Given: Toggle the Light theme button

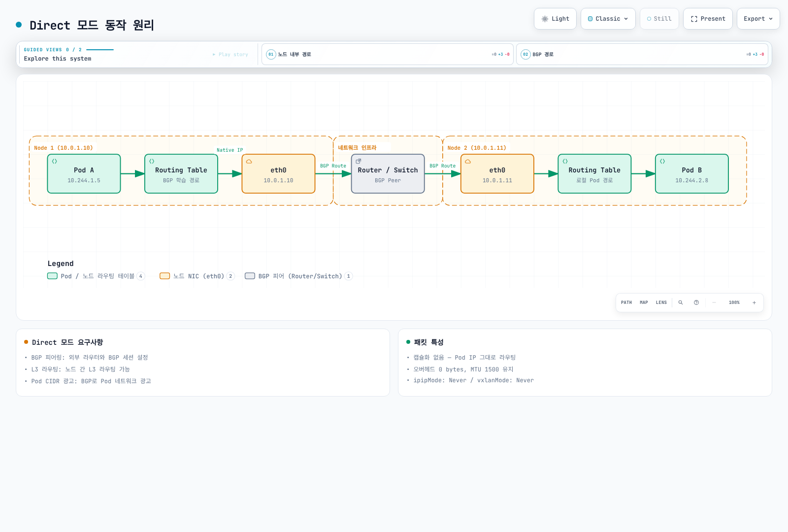Looking at the screenshot, I should (x=555, y=19).
